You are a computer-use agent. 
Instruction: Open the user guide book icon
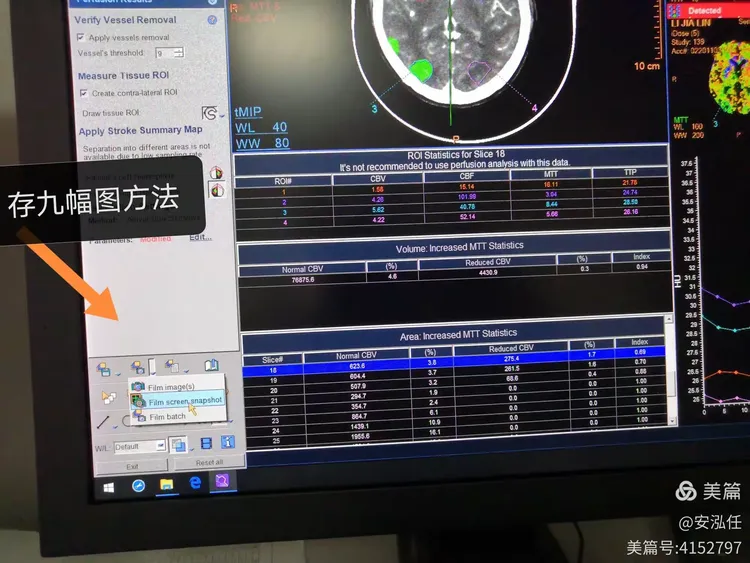pyautogui.click(x=211, y=365)
